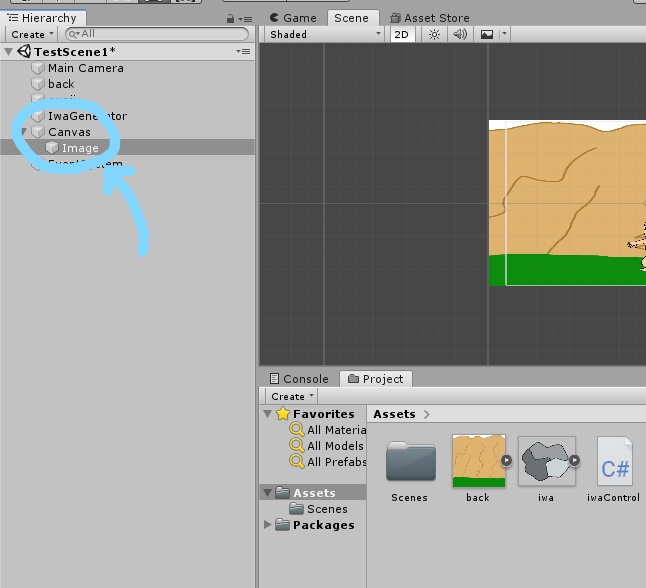Open Hierarchy panel options menu icon
The height and width of the screenshot is (588, 646).
[x=246, y=19]
